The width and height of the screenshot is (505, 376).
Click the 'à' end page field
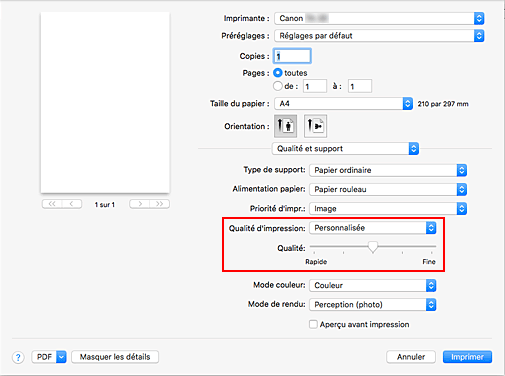tap(360, 86)
